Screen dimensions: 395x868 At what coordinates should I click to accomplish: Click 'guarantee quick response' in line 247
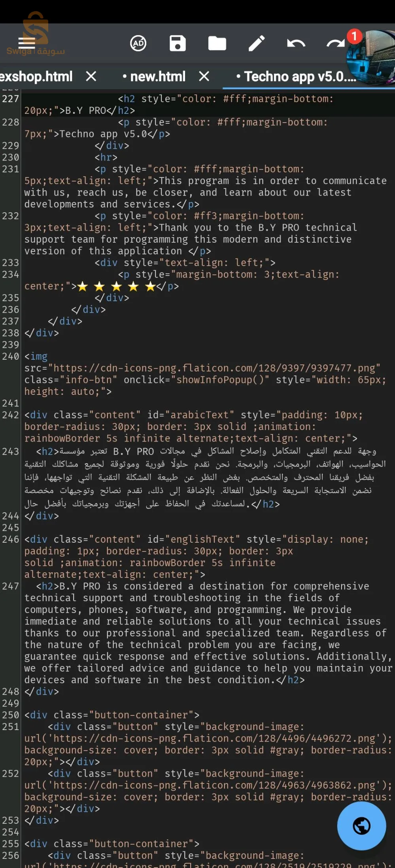pos(94,657)
